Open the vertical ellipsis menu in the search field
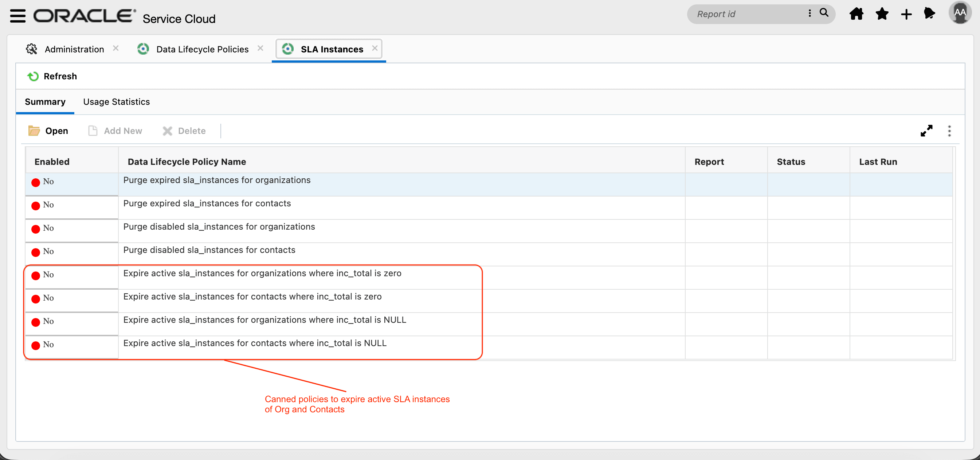Image resolution: width=980 pixels, height=460 pixels. pyautogui.click(x=810, y=13)
